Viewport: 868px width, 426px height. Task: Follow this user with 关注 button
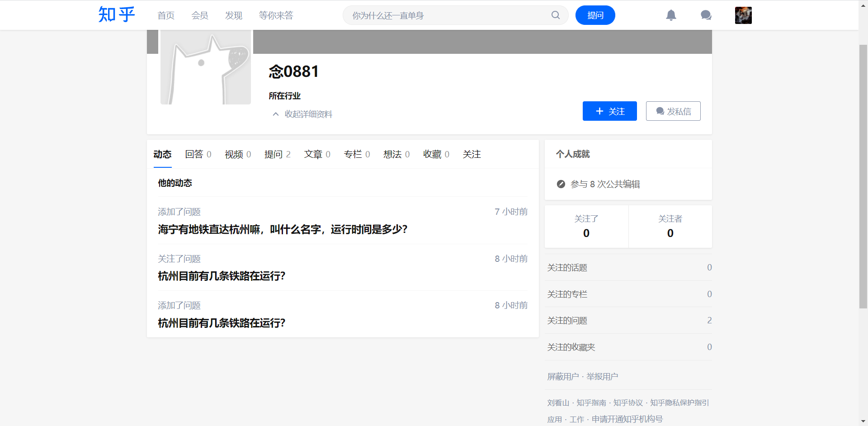pos(609,111)
